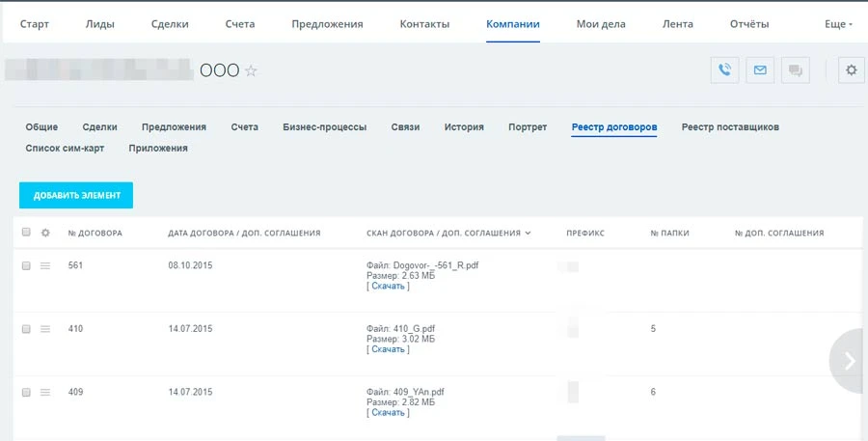Viewport: 868px width, 441px height.
Task: Expand the Еще menu dropdown
Action: pyautogui.click(x=838, y=24)
